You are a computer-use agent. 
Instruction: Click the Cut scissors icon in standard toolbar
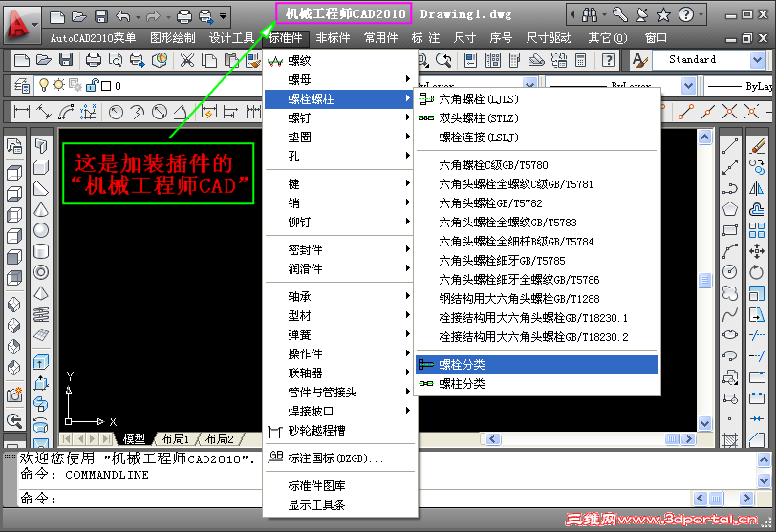tap(187, 60)
